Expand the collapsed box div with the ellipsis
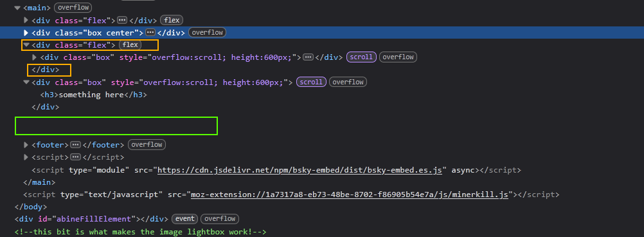 [35, 57]
